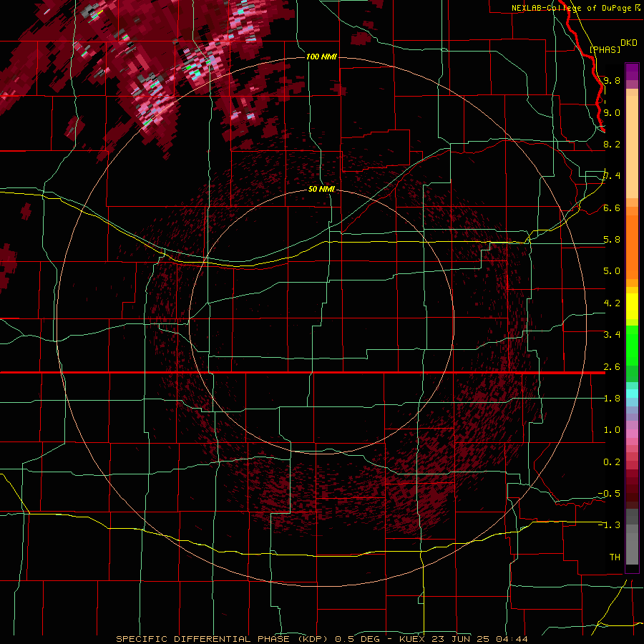The height and width of the screenshot is (644, 644).
Task: Click the 1.0 scale value
Action: [x=612, y=430]
